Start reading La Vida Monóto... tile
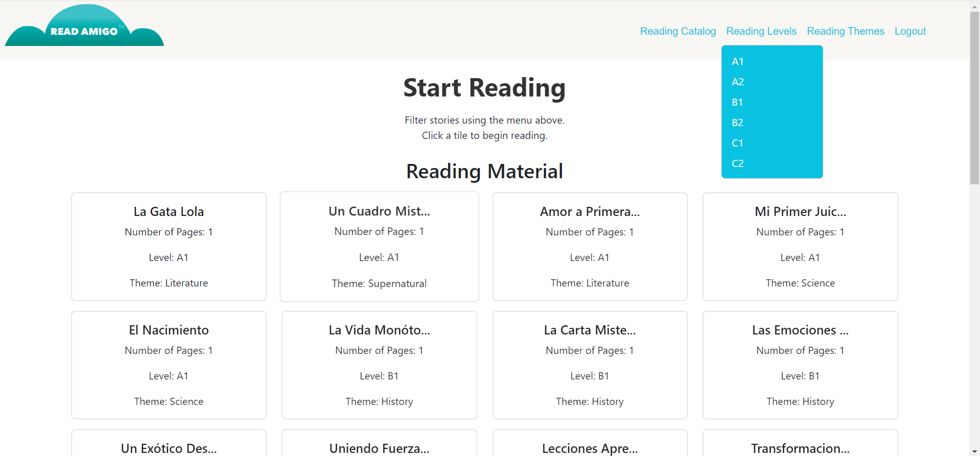This screenshot has height=456, width=980. (x=379, y=365)
